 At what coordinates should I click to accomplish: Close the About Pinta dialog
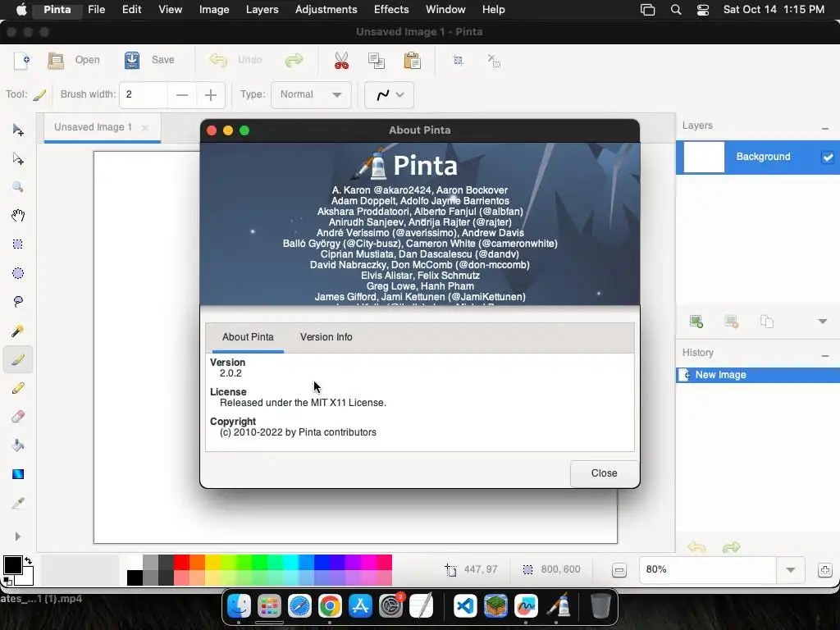605,473
